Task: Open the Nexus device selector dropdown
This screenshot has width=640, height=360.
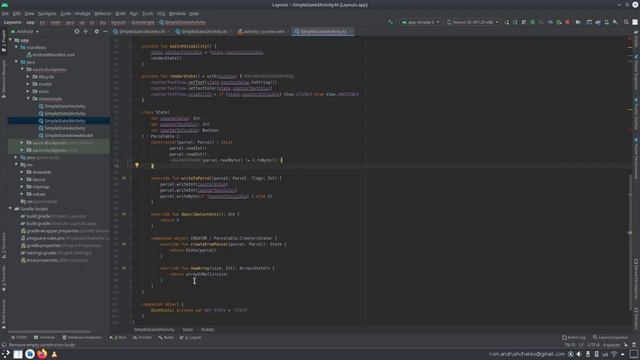Action: tap(473, 22)
